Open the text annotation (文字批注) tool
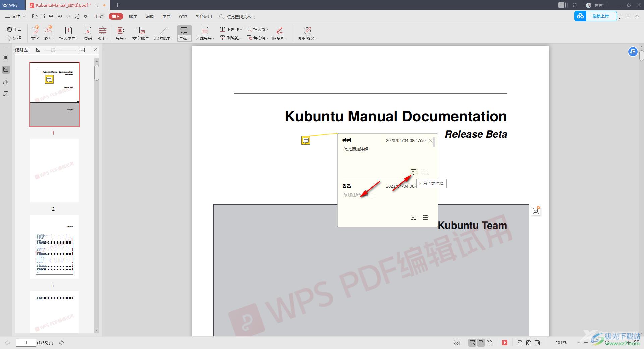Screen dimensions: 644x349 140,33
